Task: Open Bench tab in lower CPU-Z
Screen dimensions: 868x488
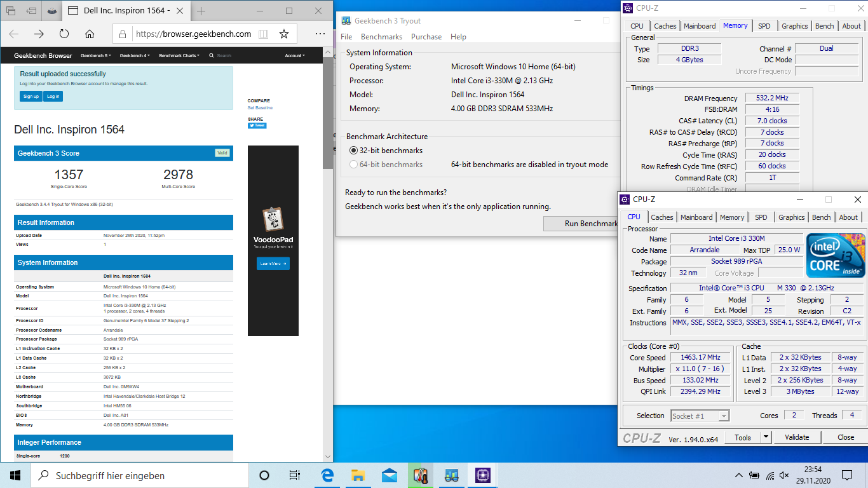Action: tap(822, 217)
